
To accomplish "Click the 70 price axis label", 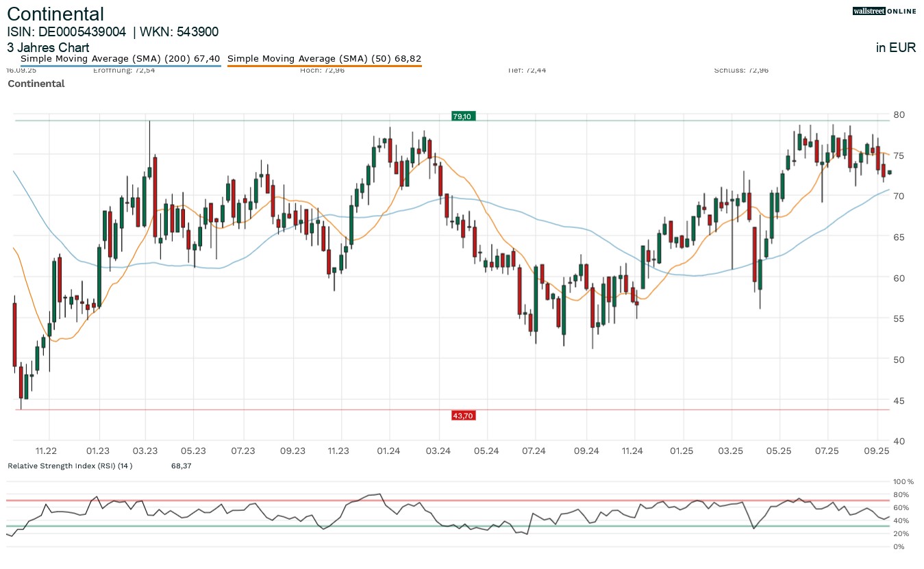I will 899,196.
